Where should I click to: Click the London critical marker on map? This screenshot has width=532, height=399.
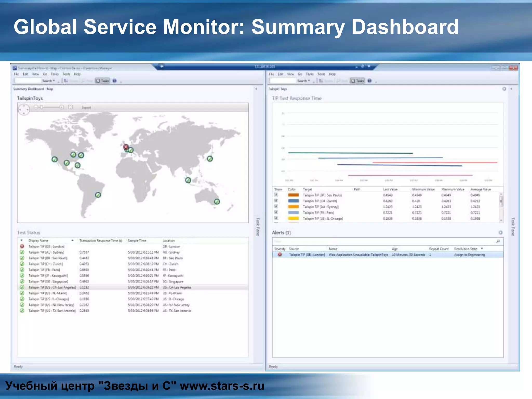(126, 147)
